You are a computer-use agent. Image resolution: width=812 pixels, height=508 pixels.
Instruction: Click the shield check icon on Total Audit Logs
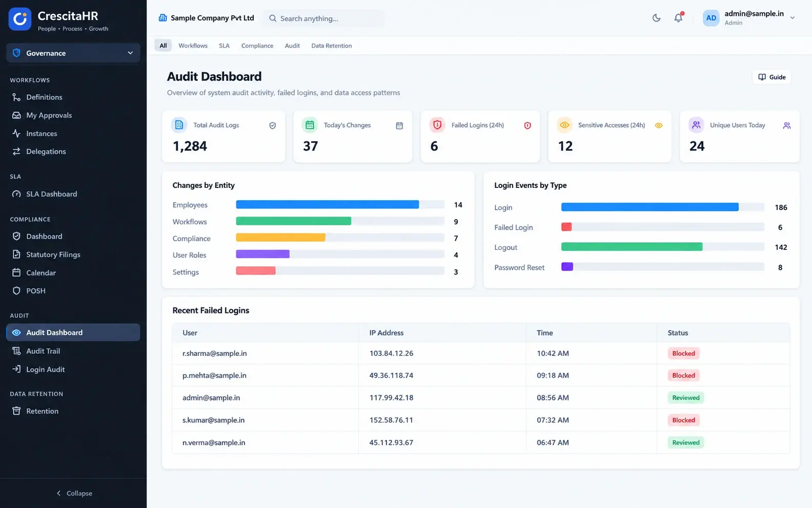[272, 125]
